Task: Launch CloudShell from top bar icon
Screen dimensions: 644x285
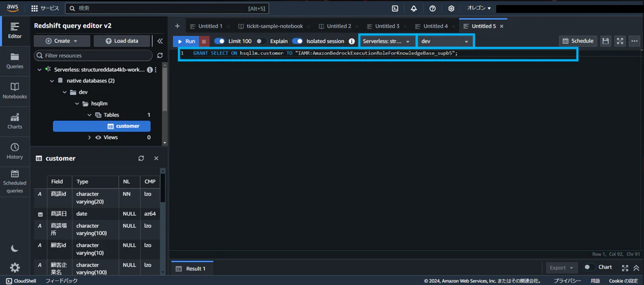Action: pos(395,8)
